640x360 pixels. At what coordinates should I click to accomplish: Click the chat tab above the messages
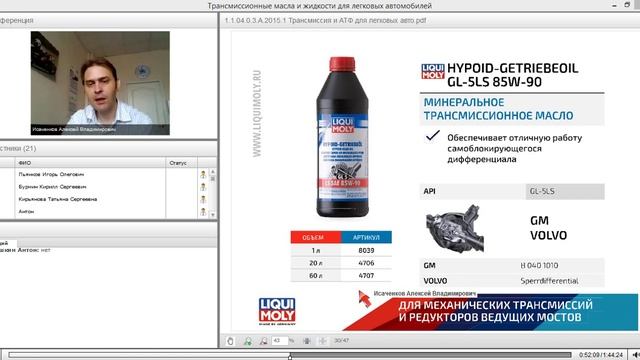[x=8, y=243]
